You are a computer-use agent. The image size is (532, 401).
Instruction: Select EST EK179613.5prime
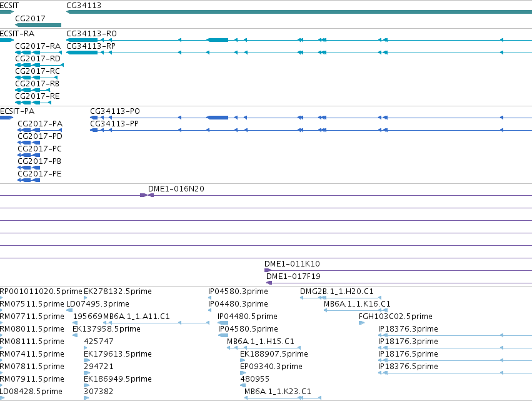click(118, 354)
